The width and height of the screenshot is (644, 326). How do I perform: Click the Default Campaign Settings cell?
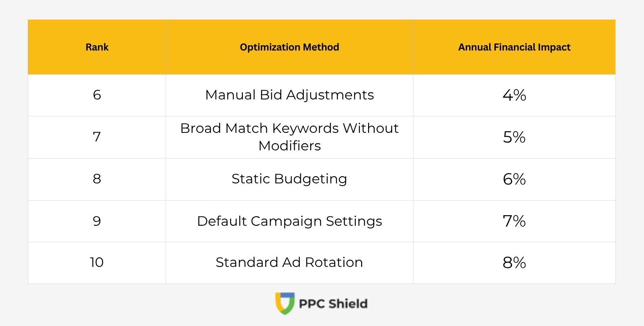289,221
